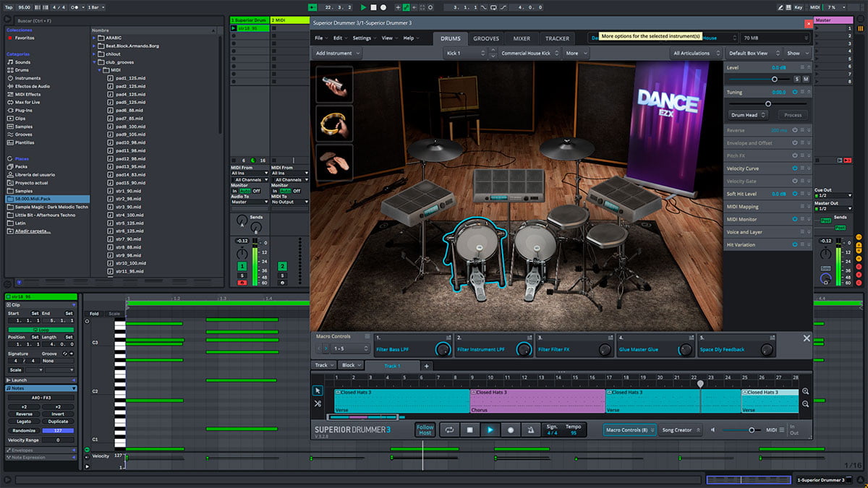Toggle Velocity Curve power button
Screen dimensions: 868x488
(794, 168)
